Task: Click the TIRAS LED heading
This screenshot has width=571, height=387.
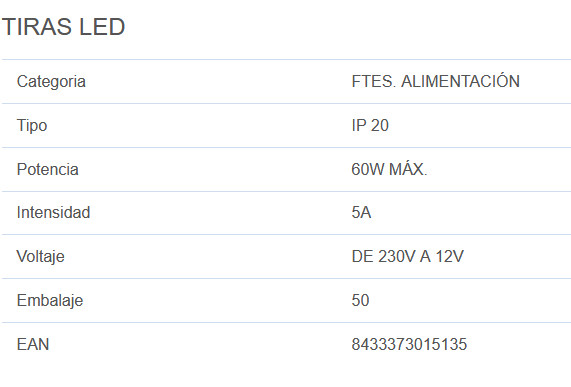Action: 64,27
